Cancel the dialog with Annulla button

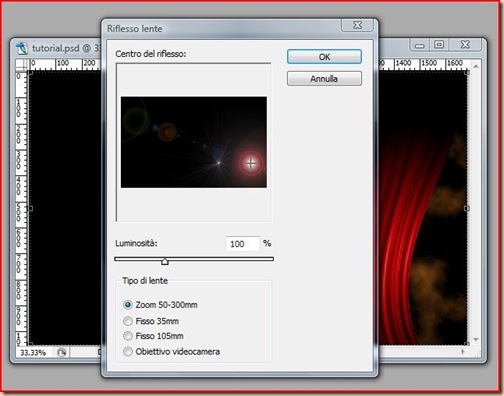coord(324,79)
